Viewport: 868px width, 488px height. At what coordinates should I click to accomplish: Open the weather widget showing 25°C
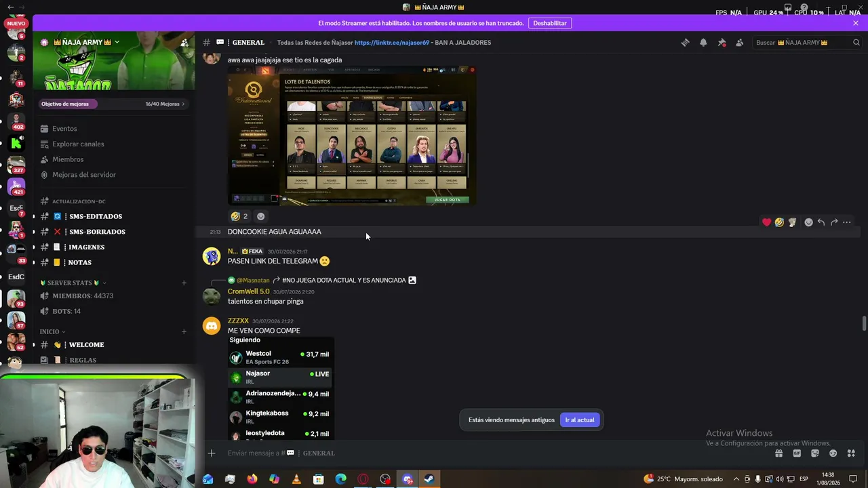[683, 479]
